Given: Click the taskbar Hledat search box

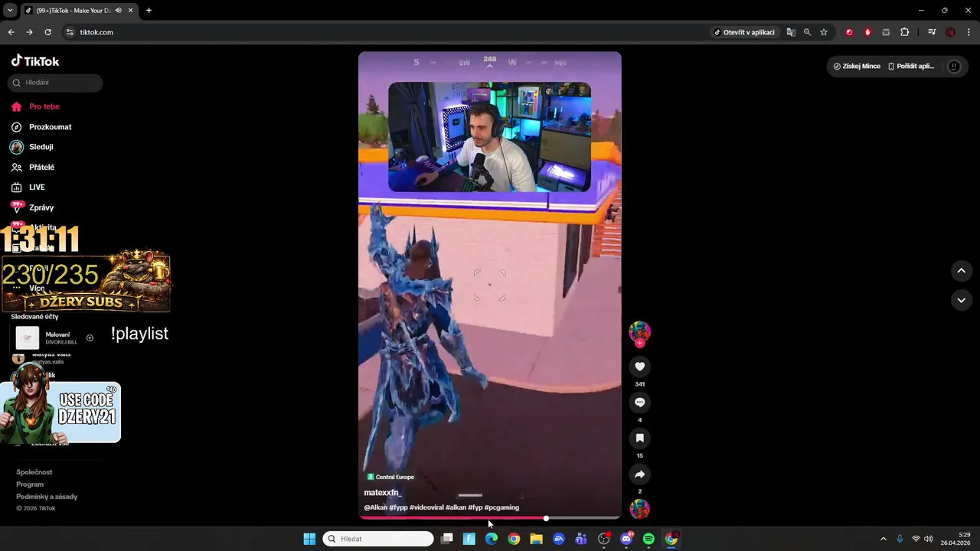Looking at the screenshot, I should point(378,539).
